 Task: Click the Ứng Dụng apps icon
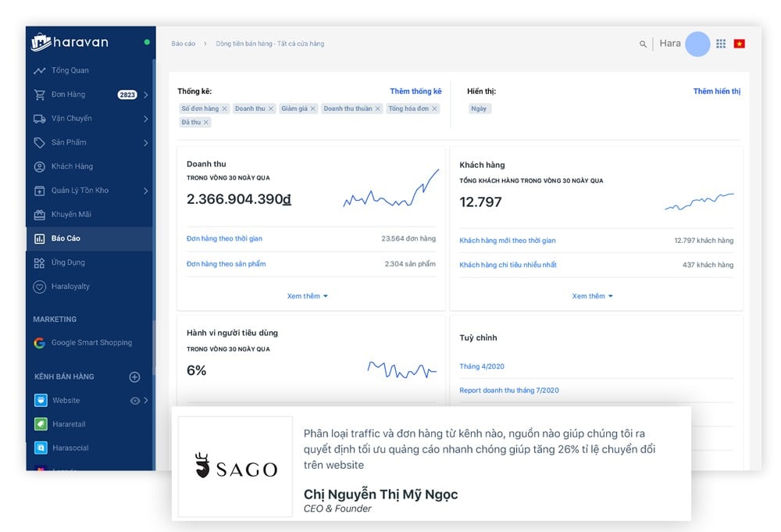(39, 262)
